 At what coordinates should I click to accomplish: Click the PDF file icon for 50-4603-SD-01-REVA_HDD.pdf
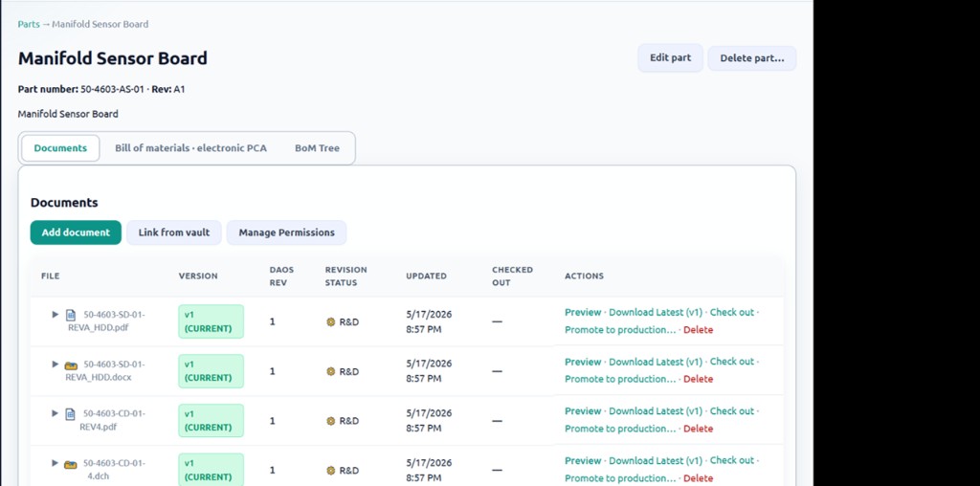coord(71,314)
